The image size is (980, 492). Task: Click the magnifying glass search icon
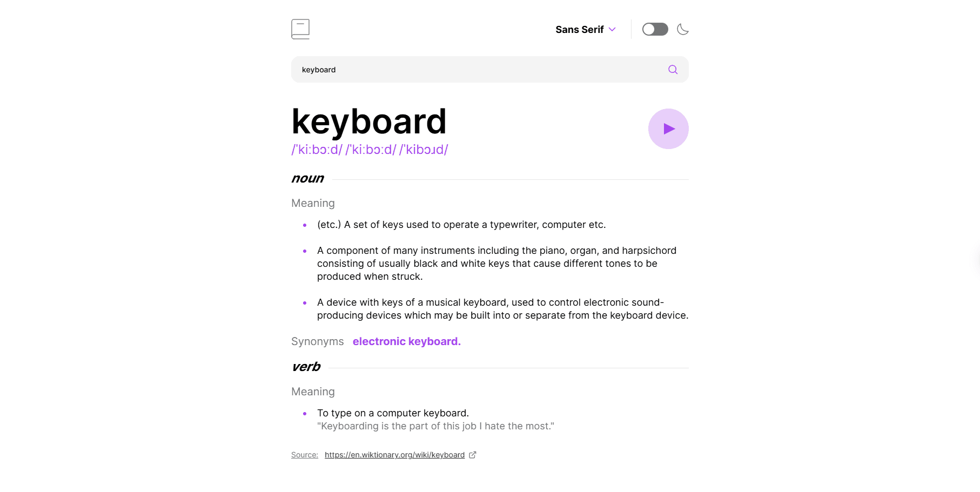pos(673,70)
